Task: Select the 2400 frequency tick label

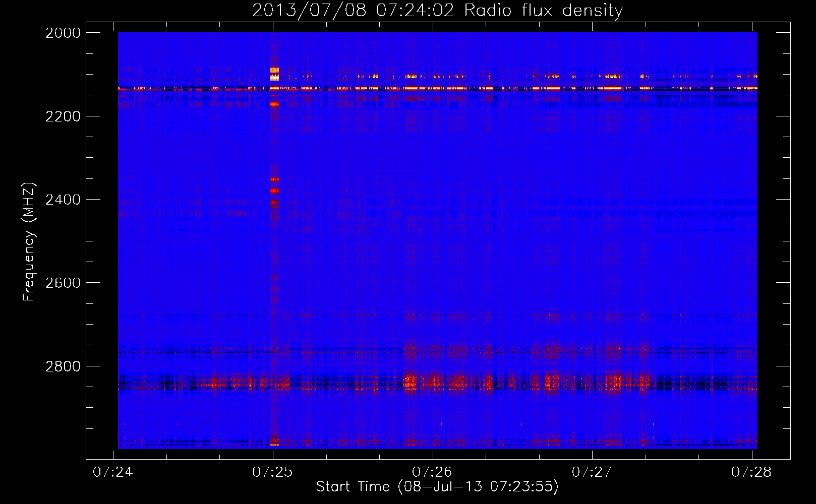Action: [x=63, y=200]
